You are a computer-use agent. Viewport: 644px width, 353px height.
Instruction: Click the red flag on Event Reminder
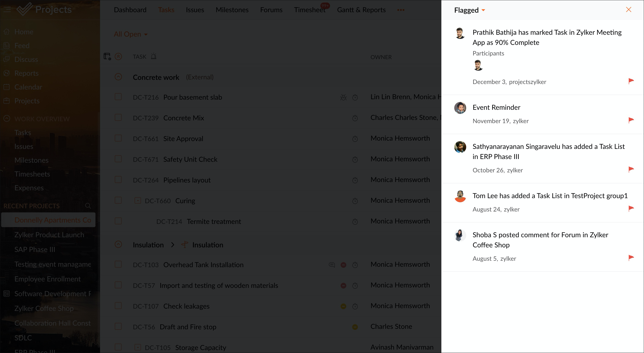pyautogui.click(x=631, y=120)
